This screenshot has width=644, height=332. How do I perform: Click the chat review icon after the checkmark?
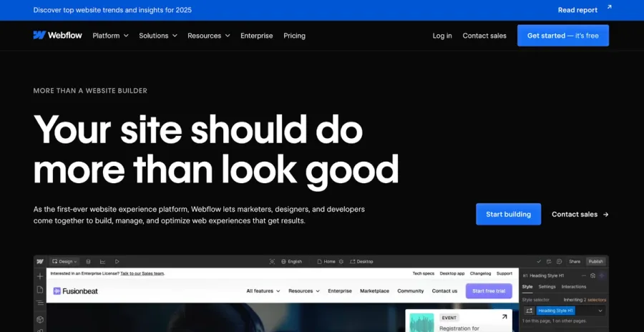(x=549, y=261)
